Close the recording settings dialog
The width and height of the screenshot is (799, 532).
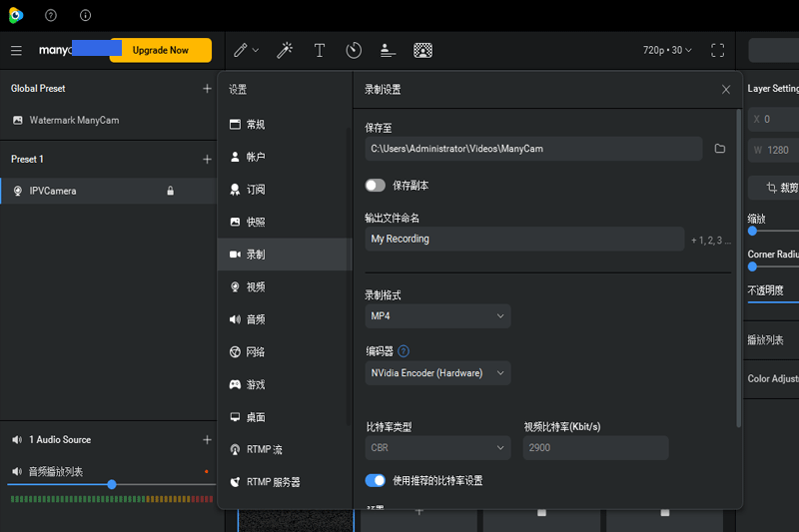(726, 90)
